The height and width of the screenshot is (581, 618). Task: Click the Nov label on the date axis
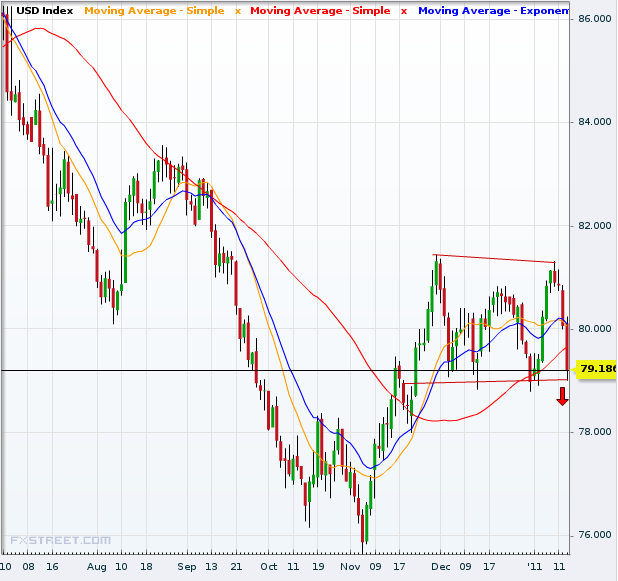tap(350, 567)
